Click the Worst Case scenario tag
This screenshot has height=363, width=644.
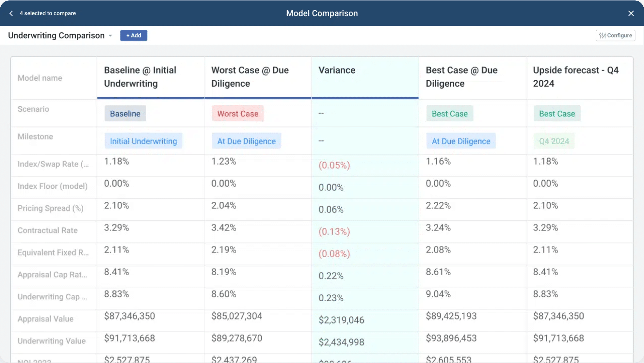(238, 114)
